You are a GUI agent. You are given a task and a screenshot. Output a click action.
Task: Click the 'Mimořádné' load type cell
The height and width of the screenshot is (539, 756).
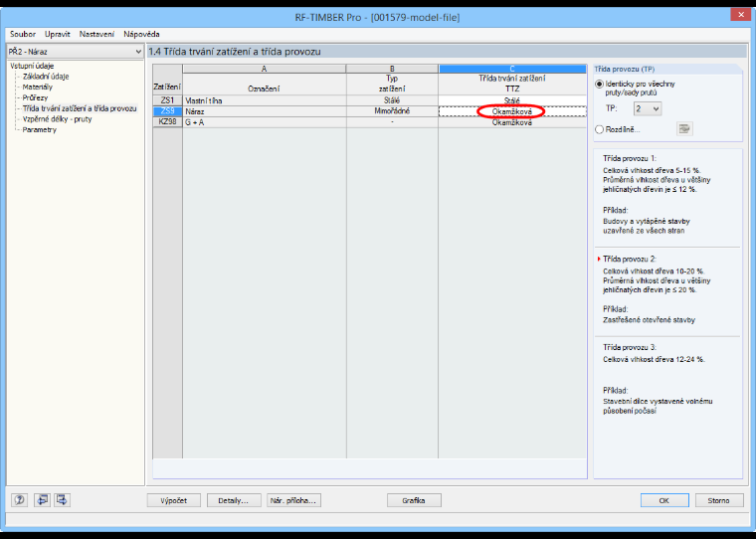click(392, 111)
